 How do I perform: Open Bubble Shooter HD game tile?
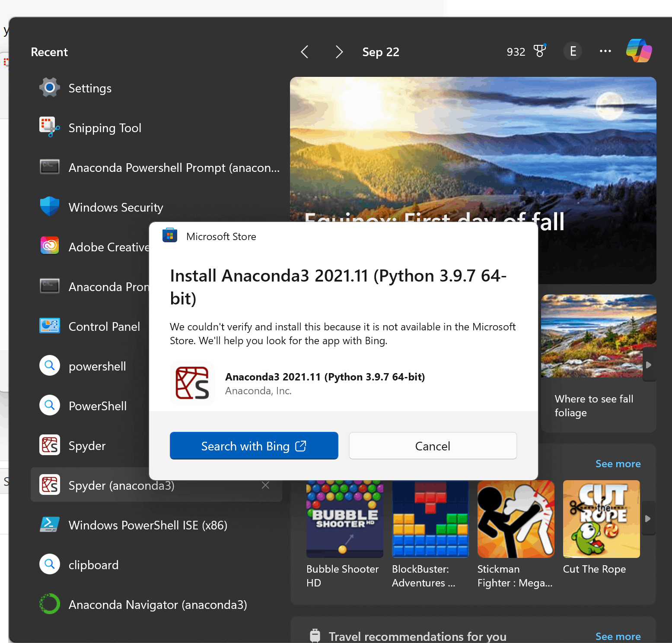click(344, 535)
